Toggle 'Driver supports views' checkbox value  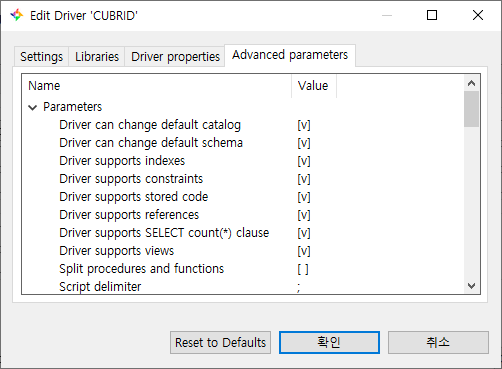[x=304, y=251]
